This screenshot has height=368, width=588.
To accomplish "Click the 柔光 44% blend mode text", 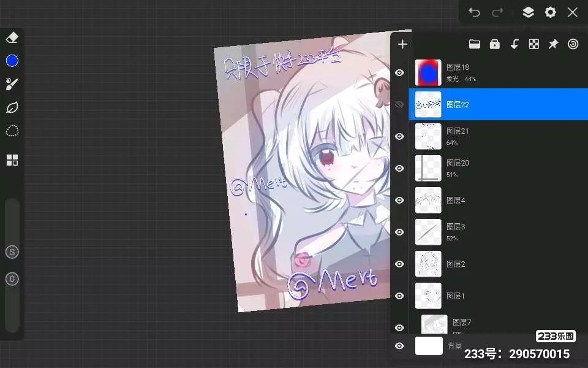I will pos(461,79).
